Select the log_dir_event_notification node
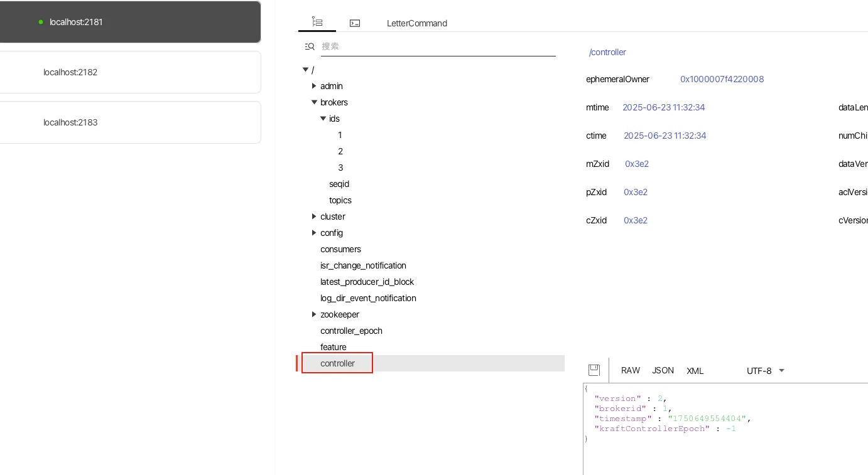 coord(368,298)
